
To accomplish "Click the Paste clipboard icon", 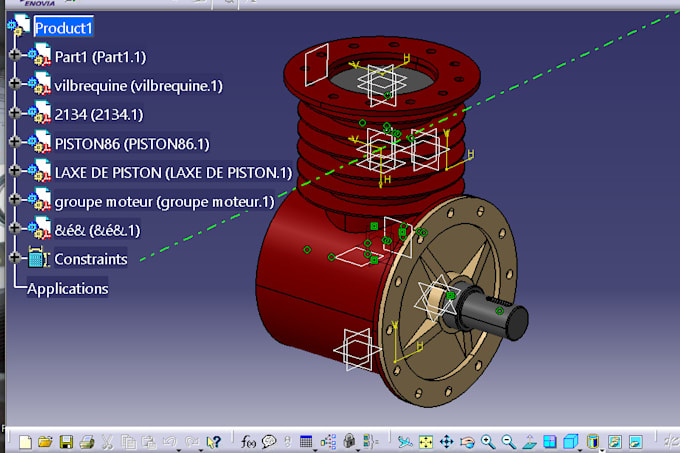I will (x=149, y=442).
